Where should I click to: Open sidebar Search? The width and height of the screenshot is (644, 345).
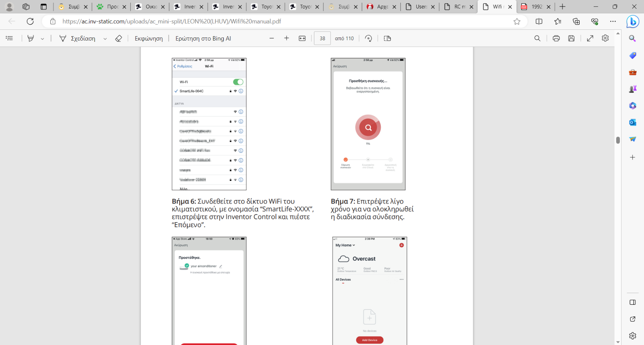(633, 39)
